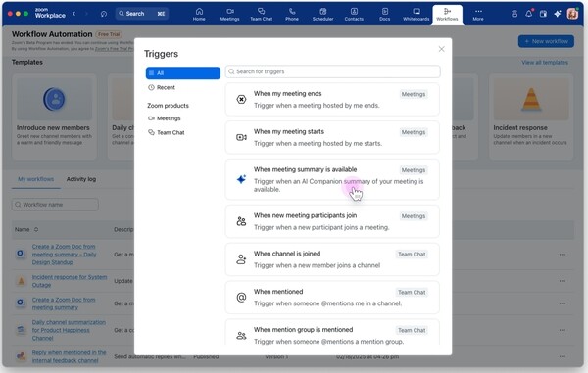
Task: Choose When mention group is mentioned trigger
Action: click(x=332, y=332)
